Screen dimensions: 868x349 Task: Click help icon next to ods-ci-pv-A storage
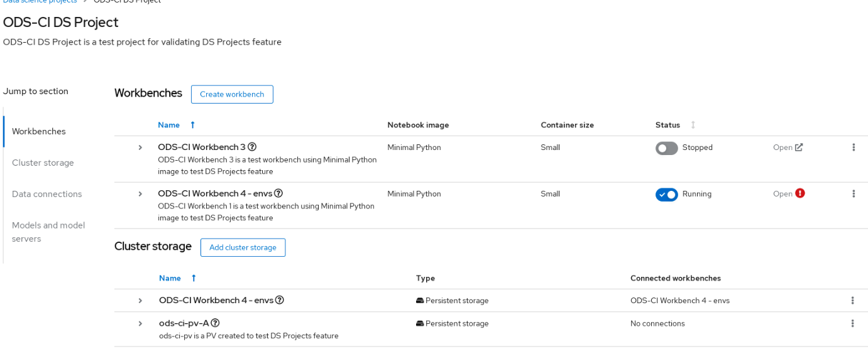[x=215, y=323]
